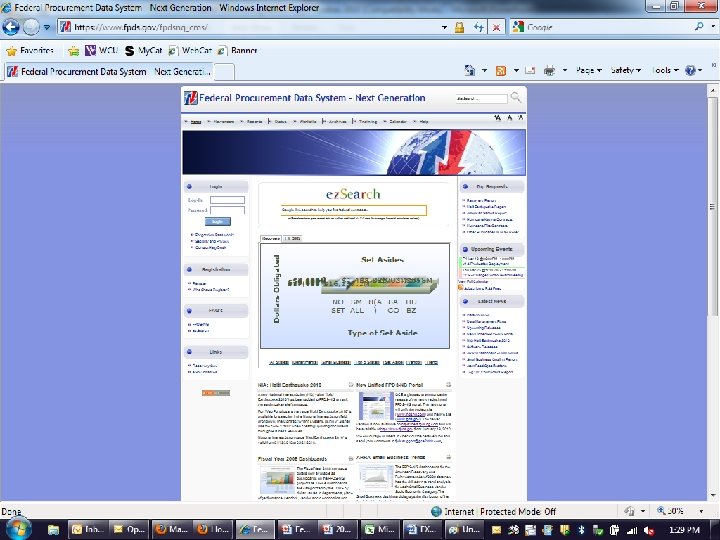Expand the Print options dropdown arrow
The height and width of the screenshot is (540, 720).
click(565, 70)
